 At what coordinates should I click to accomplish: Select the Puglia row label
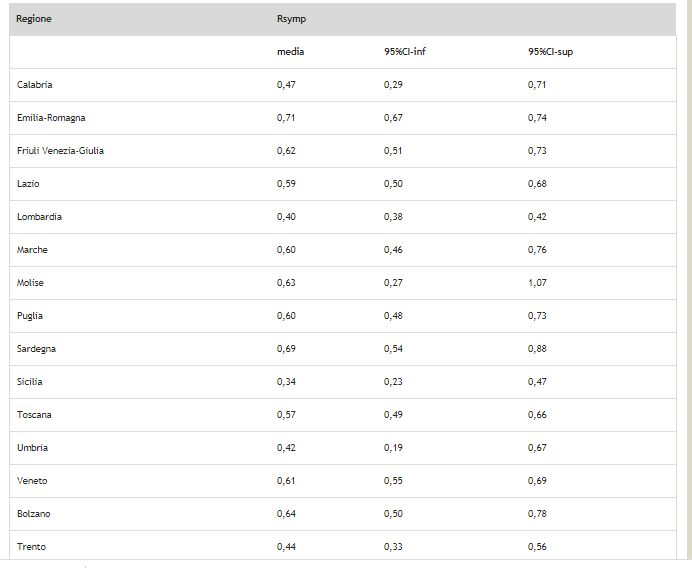pos(30,316)
